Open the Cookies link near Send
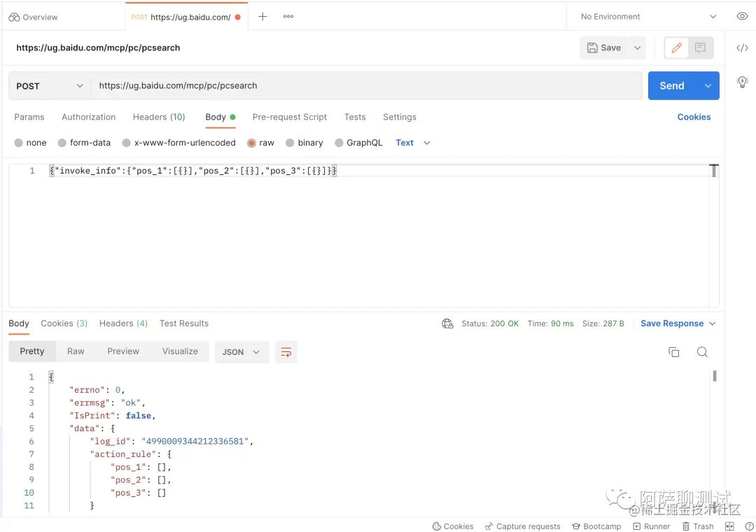This screenshot has width=756, height=532. click(694, 117)
